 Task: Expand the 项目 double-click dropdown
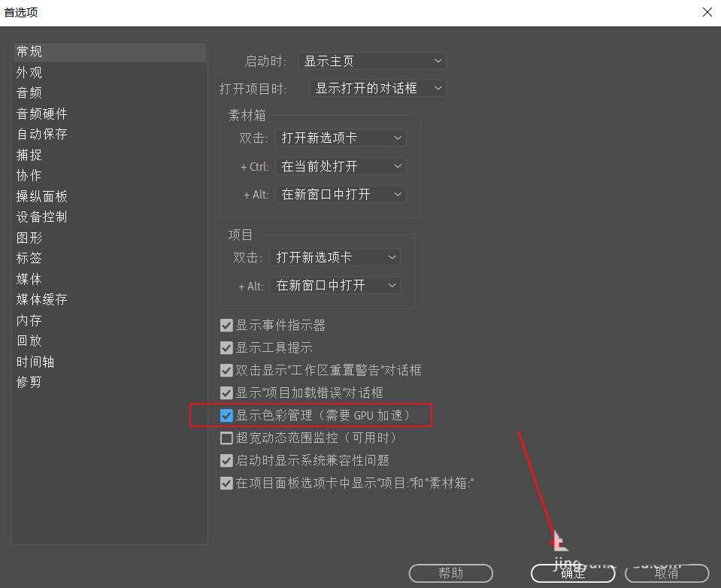pos(335,257)
